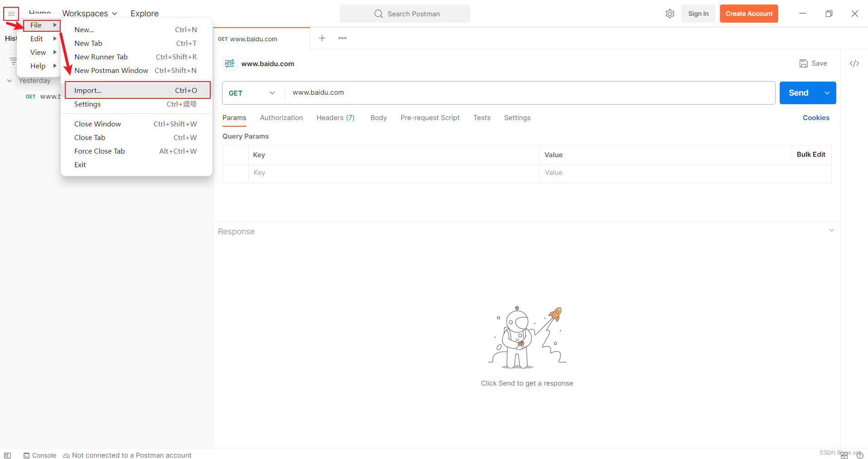868x459 pixels.
Task: Choose New Postman Window entry
Action: tap(136, 71)
